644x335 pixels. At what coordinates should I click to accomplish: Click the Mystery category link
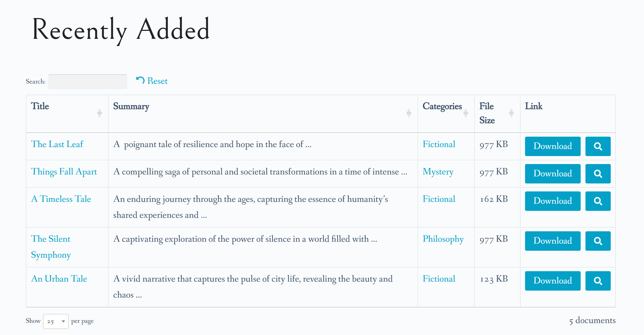pyautogui.click(x=438, y=172)
